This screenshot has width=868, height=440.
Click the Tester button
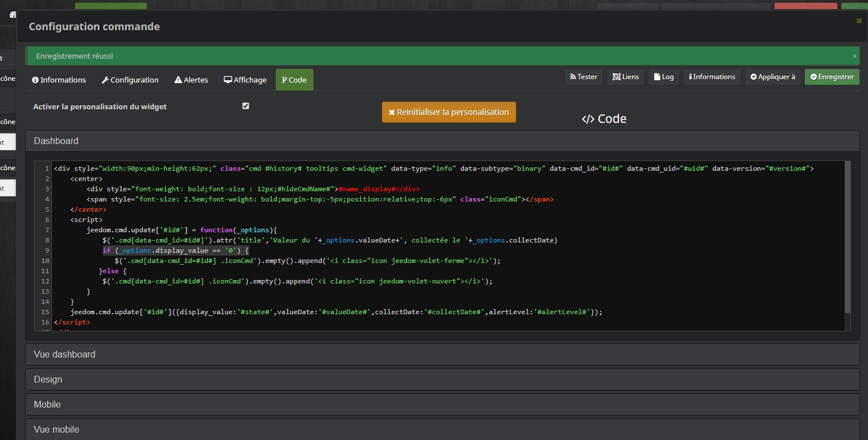584,77
